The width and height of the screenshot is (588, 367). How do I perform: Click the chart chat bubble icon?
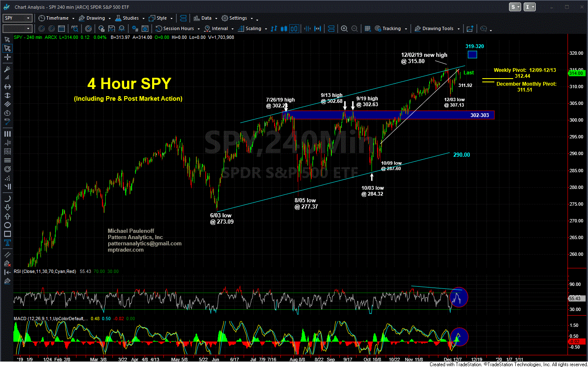tap(484, 28)
